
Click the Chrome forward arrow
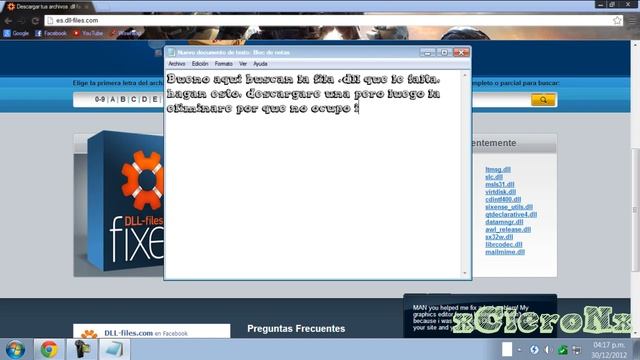(x=21, y=21)
